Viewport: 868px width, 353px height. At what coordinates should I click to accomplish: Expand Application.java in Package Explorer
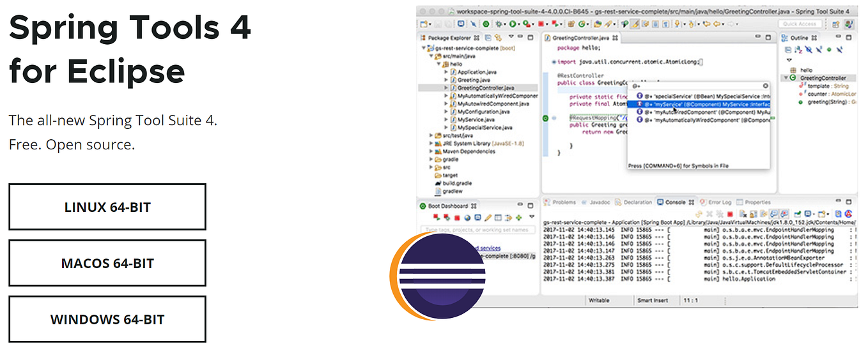[446, 72]
